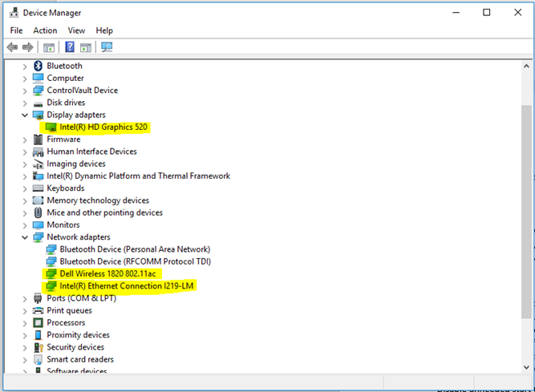This screenshot has width=535, height=392.
Task: Click the Bluetooth category icon
Action: (38, 66)
